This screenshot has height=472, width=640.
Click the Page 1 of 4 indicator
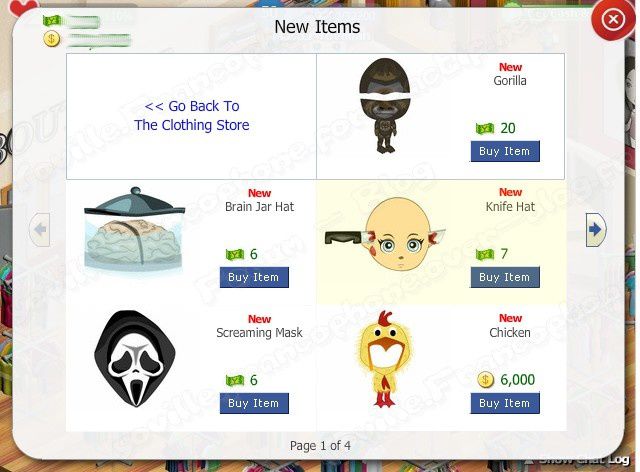[320, 445]
